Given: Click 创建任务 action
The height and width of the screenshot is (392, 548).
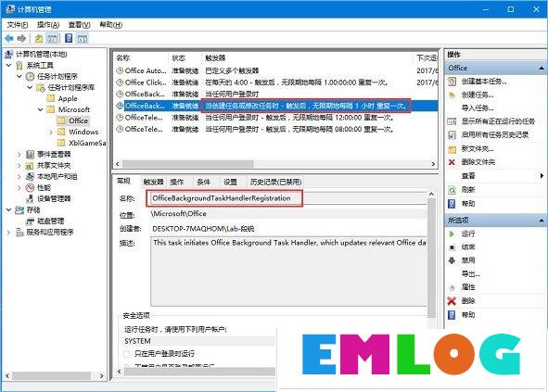Looking at the screenshot, I should coord(478,95).
